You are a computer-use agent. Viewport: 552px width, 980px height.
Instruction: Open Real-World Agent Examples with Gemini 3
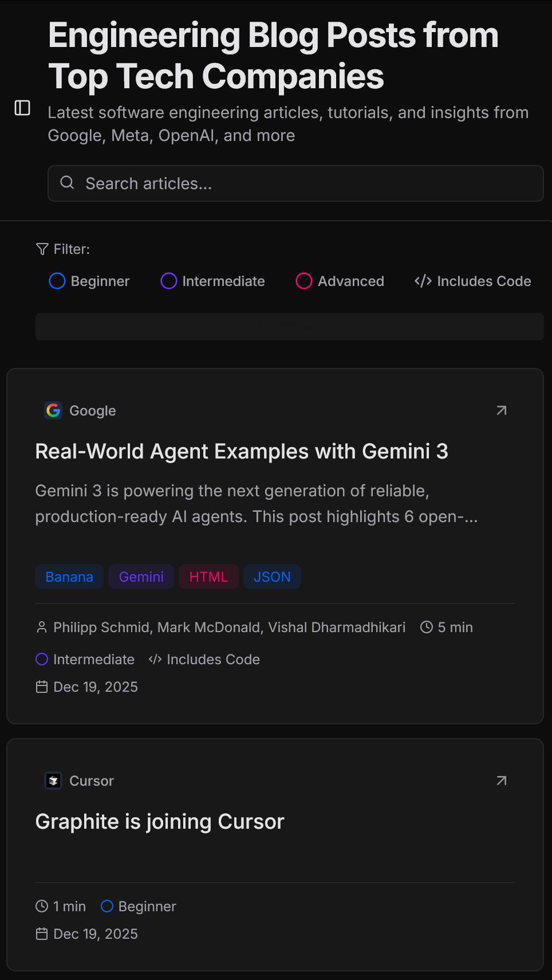coord(242,451)
